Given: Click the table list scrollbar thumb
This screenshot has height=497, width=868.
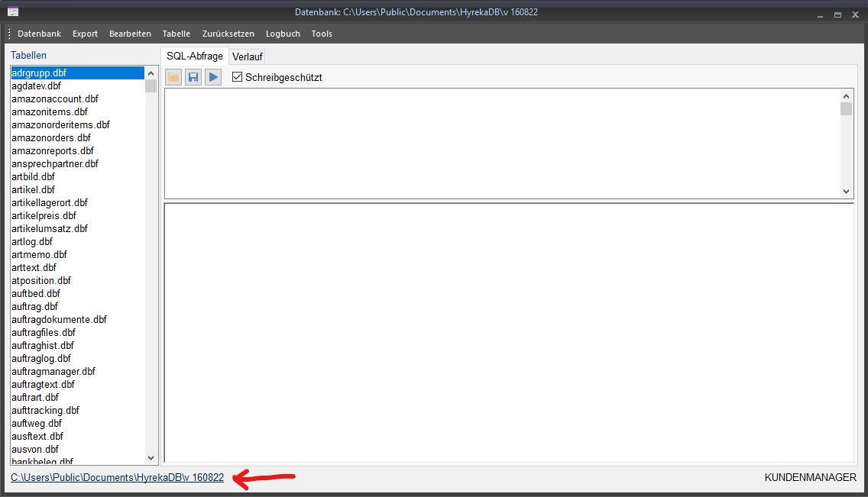Looking at the screenshot, I should (151, 86).
